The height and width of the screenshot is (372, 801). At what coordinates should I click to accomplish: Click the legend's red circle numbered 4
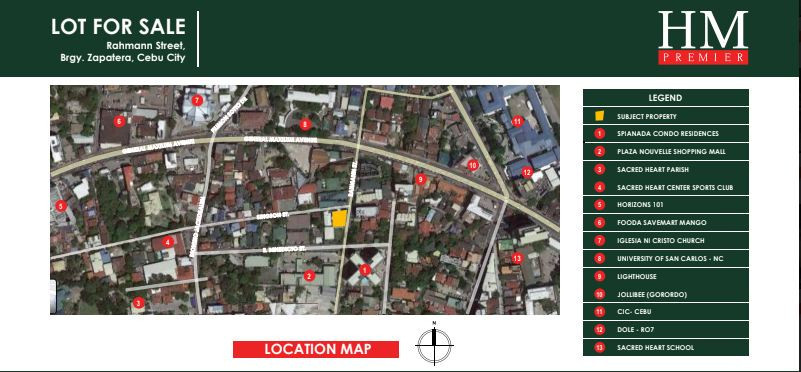point(599,188)
